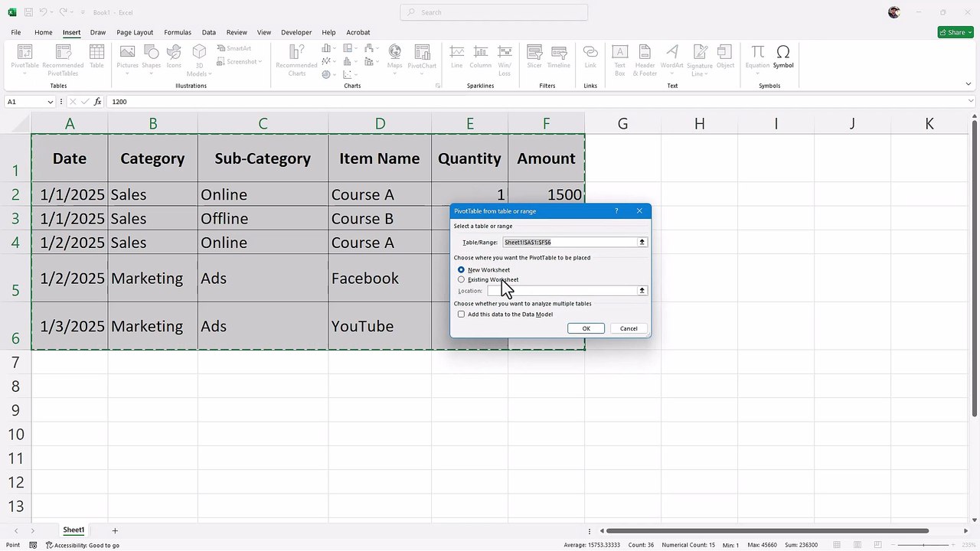Open the Pictures insert option
This screenshot has height=551, width=980.
127,58
